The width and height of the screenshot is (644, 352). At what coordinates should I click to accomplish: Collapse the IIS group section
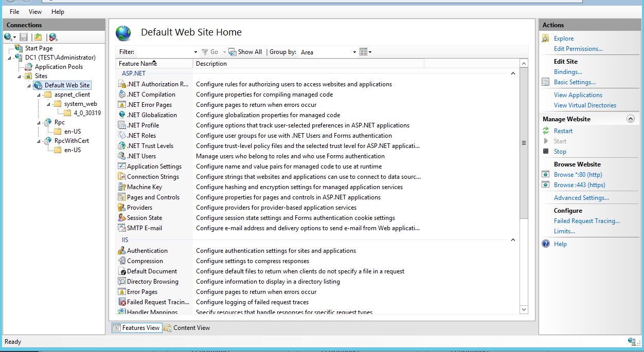513,240
